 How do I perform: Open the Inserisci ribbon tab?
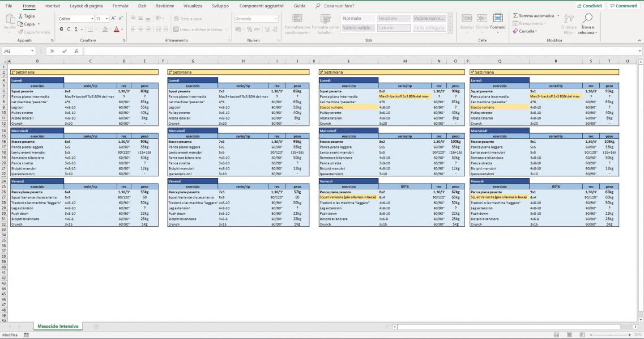[52, 6]
